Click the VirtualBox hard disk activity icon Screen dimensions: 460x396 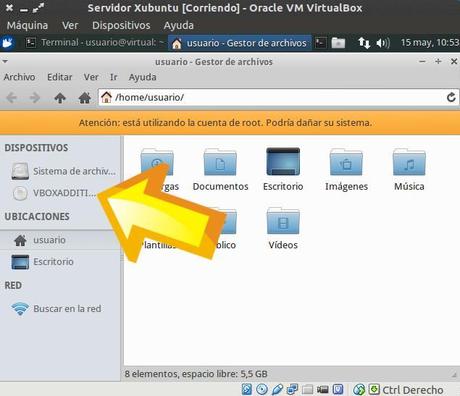(x=247, y=389)
